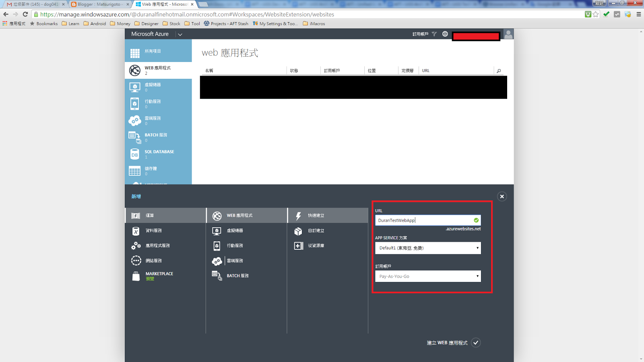Select 網路服務 in the New panel
The height and width of the screenshot is (362, 644).
click(x=165, y=261)
